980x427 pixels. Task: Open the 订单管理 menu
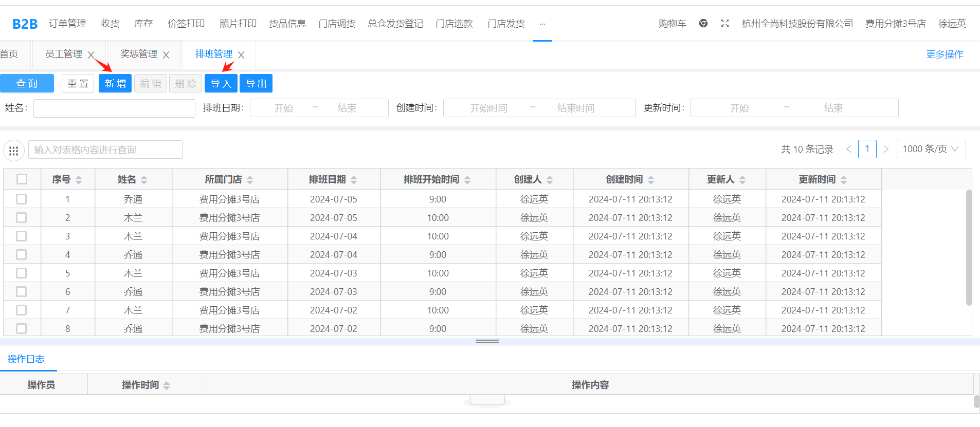pos(67,24)
